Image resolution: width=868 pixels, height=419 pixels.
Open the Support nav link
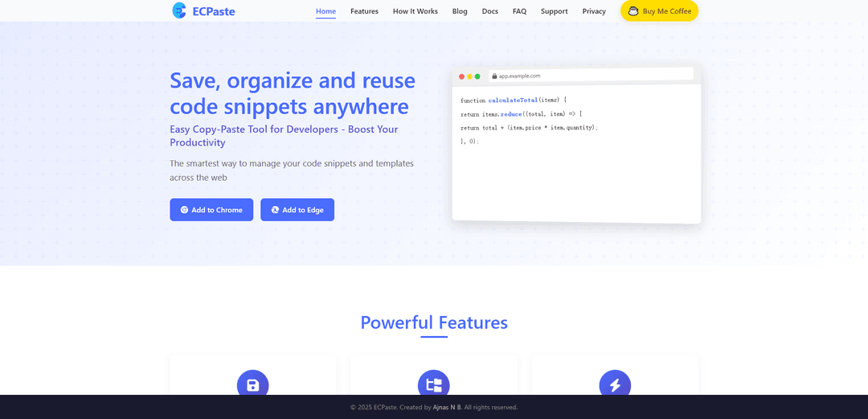[554, 11]
